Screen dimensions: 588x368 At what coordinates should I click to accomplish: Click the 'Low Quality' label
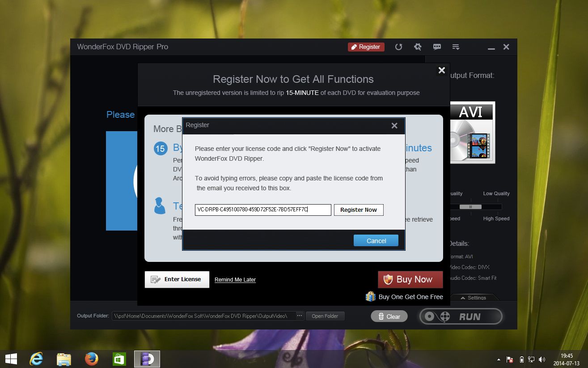[496, 193]
